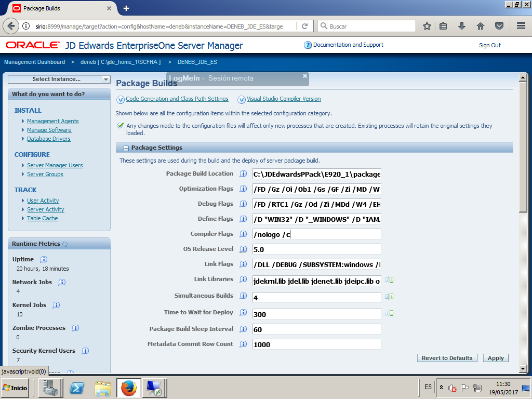Open the Manage Software link
Image resolution: width=532 pixels, height=399 pixels.
[x=49, y=130]
